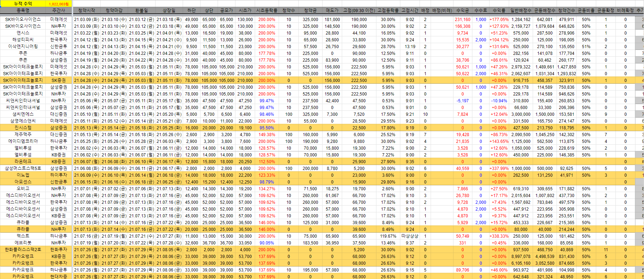Screen dimensions: 644x279
Task: Click the 89,706 profit value
Action: [x=463, y=270]
